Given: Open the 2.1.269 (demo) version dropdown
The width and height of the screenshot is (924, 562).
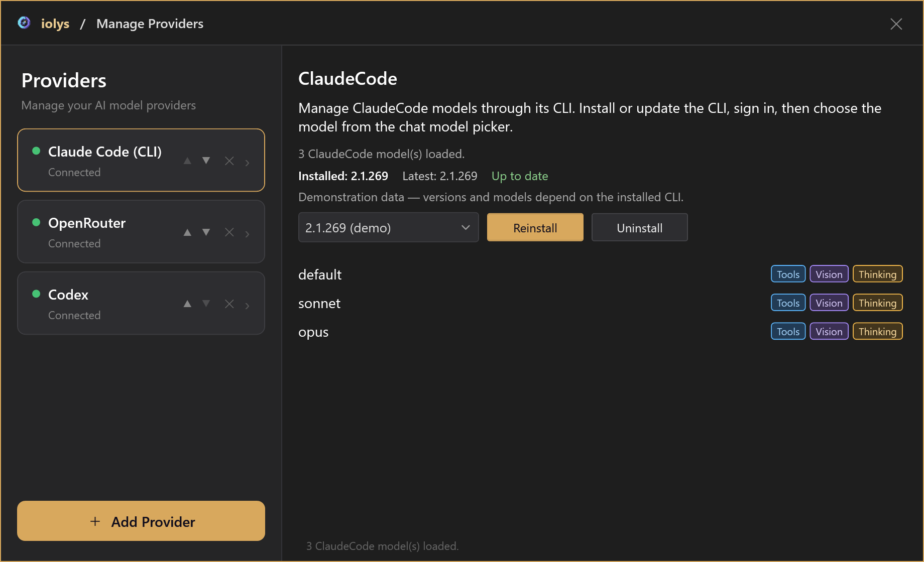Looking at the screenshot, I should (x=389, y=227).
